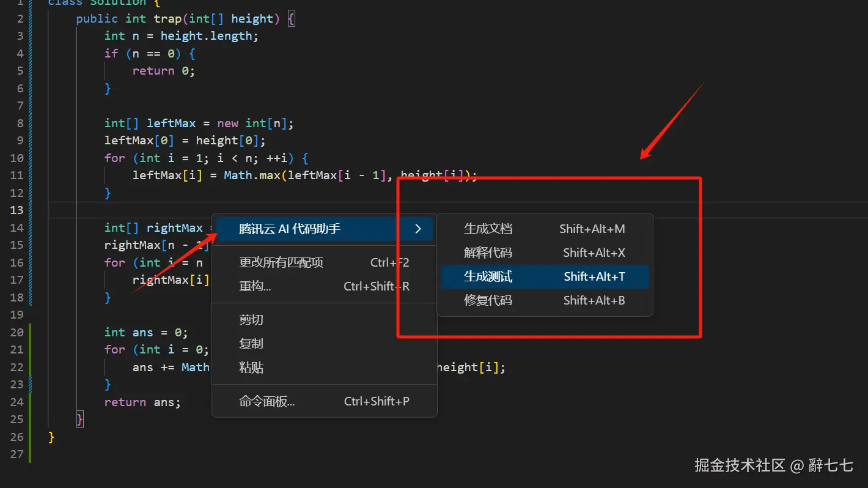Viewport: 868px width, 488px height.
Task: Click 更改所有匹配项 in the context menu
Action: tap(324, 262)
